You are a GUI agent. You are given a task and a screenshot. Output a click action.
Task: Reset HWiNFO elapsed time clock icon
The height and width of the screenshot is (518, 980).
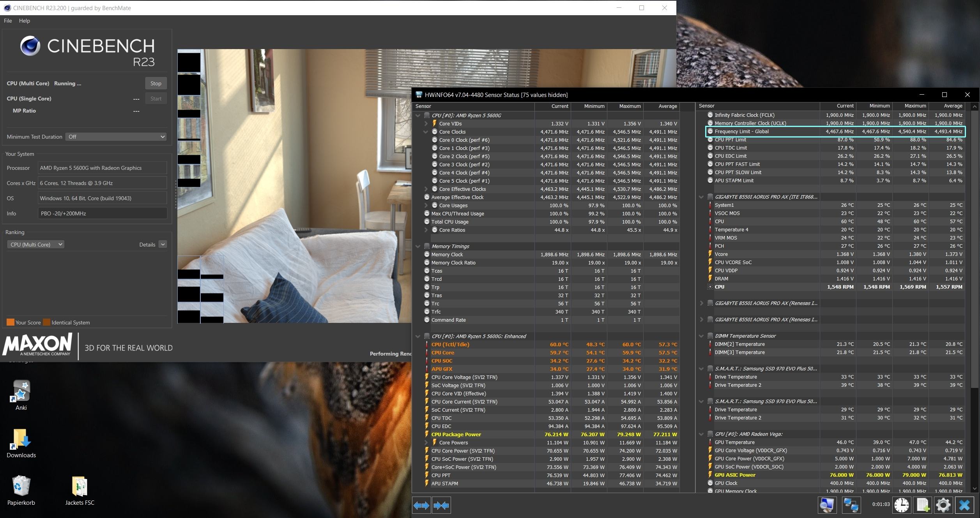[901, 505]
